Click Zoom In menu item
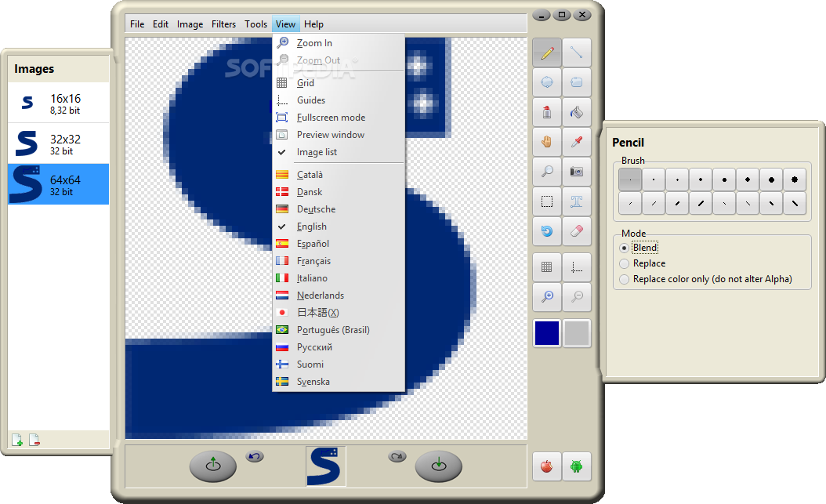 pos(339,43)
